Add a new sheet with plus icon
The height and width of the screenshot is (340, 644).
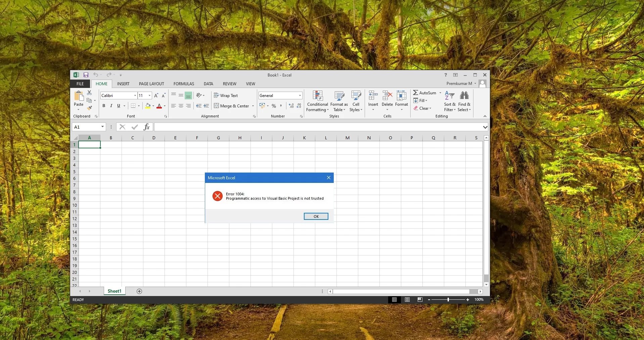tap(139, 291)
